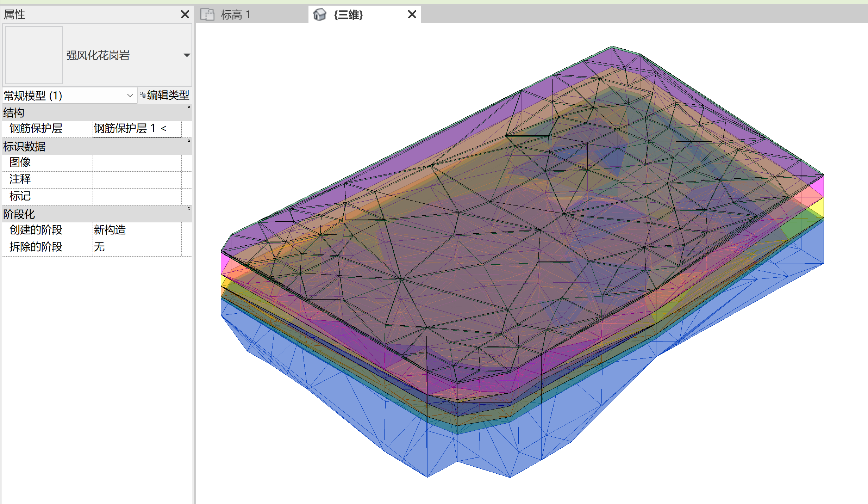Click the 编辑类型 button
The height and width of the screenshot is (504, 868).
click(168, 95)
